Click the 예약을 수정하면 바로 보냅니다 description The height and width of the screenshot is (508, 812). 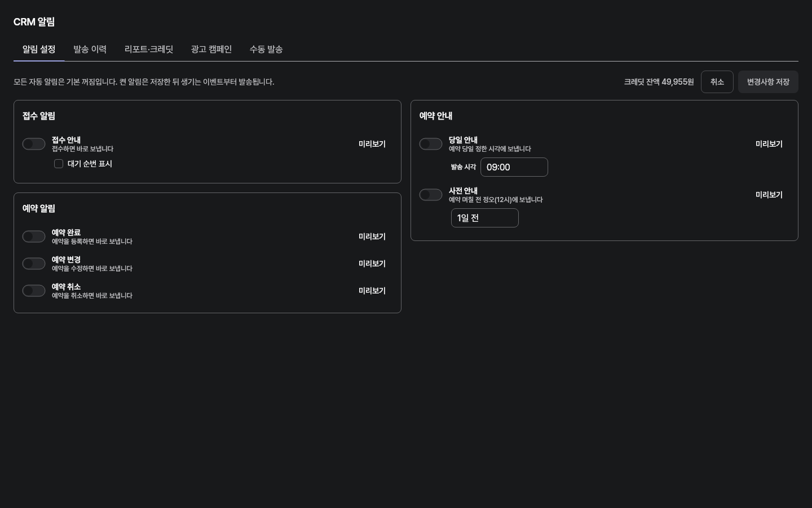(92, 269)
